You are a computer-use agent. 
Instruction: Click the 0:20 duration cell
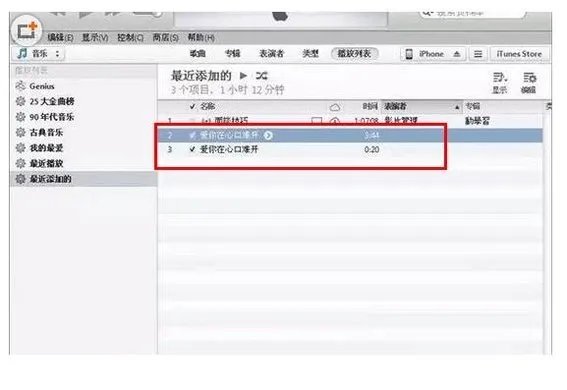(x=371, y=149)
